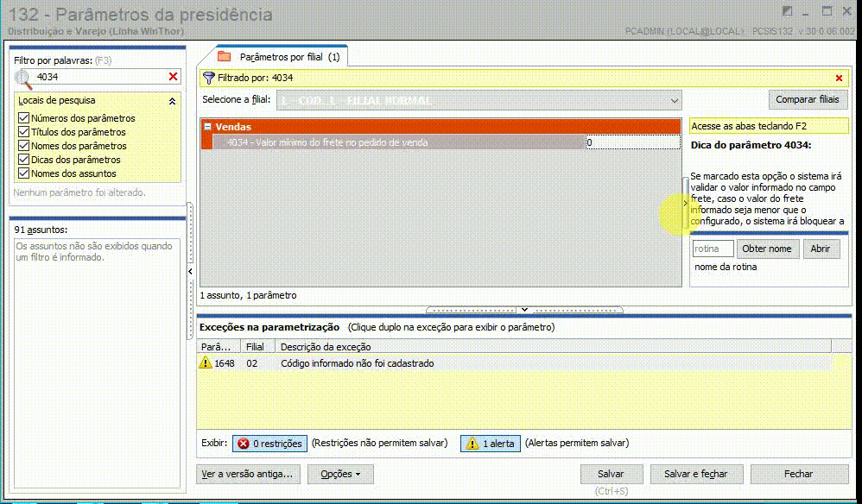Click Fechar button
The width and height of the screenshot is (862, 504).
(798, 474)
